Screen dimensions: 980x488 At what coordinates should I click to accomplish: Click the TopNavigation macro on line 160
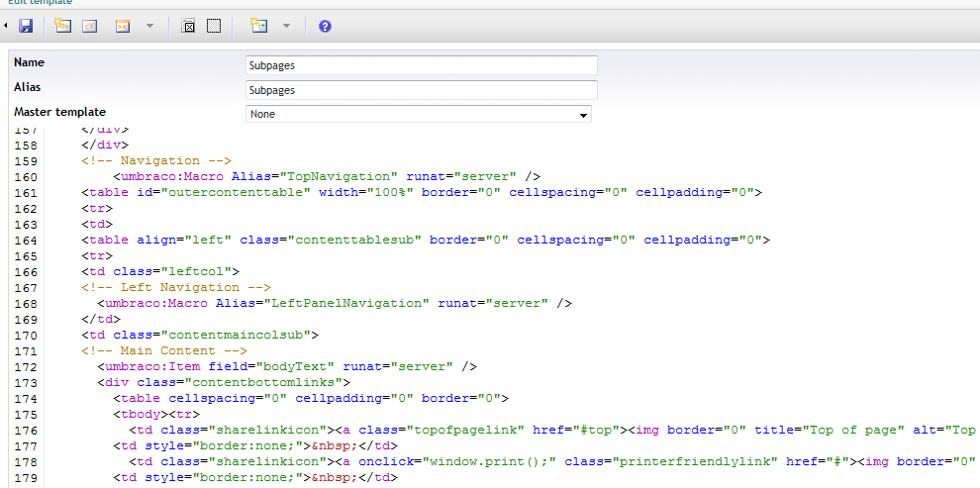[x=327, y=176]
